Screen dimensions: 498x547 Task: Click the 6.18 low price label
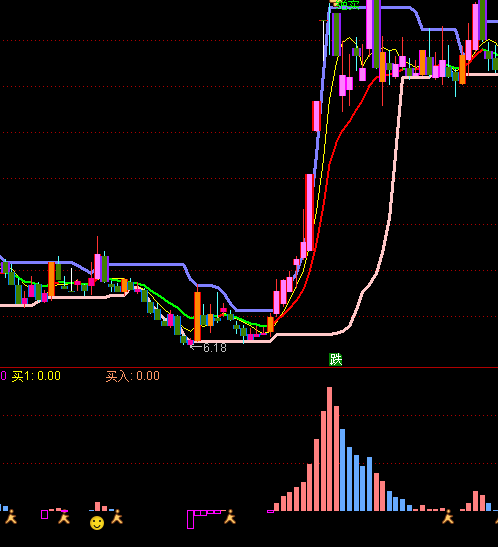click(209, 348)
